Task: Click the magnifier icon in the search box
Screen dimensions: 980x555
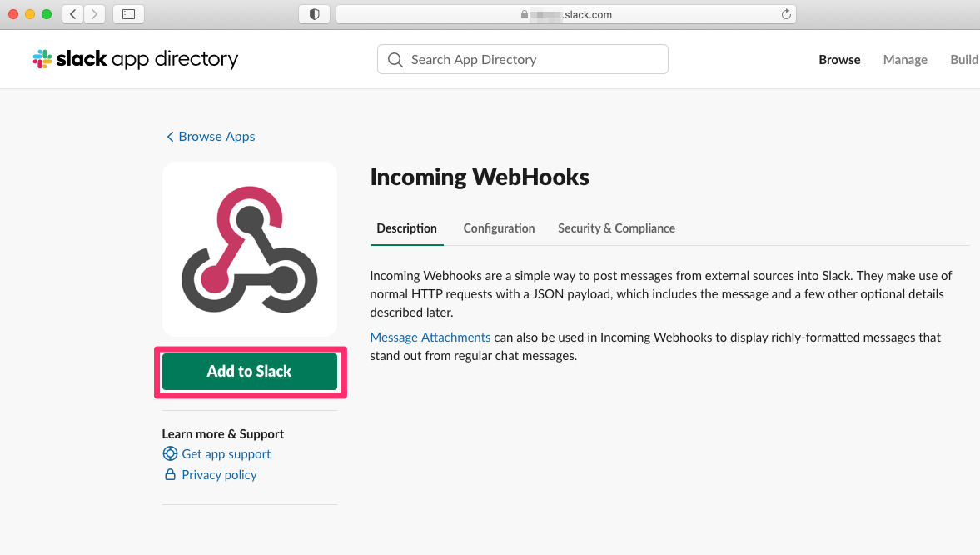Action: point(395,59)
